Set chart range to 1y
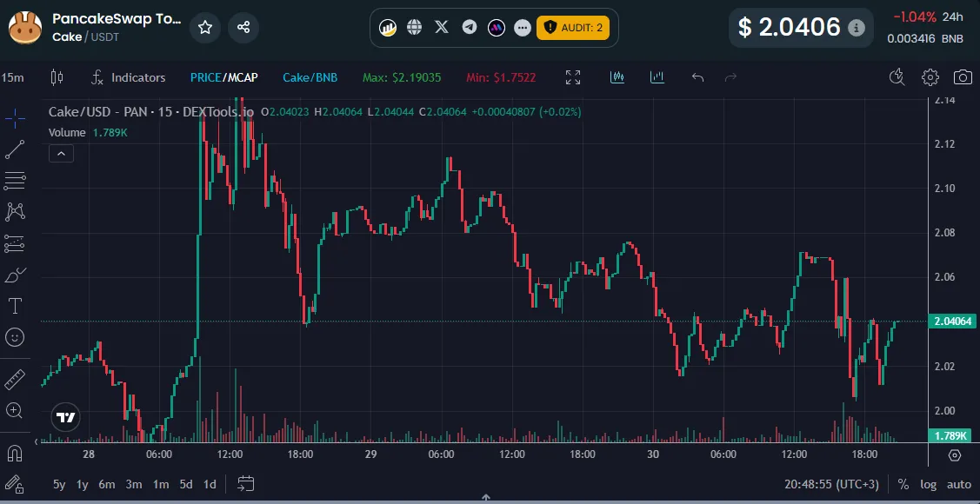980x504 pixels. (82, 484)
